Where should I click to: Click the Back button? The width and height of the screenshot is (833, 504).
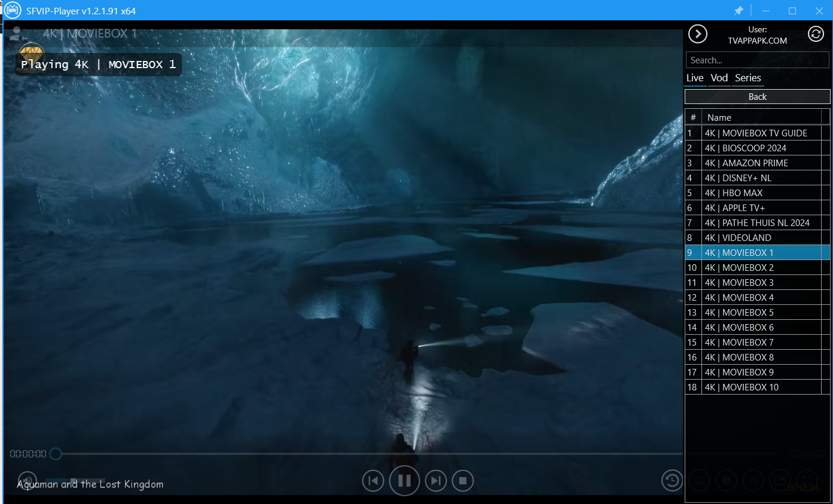(x=758, y=97)
